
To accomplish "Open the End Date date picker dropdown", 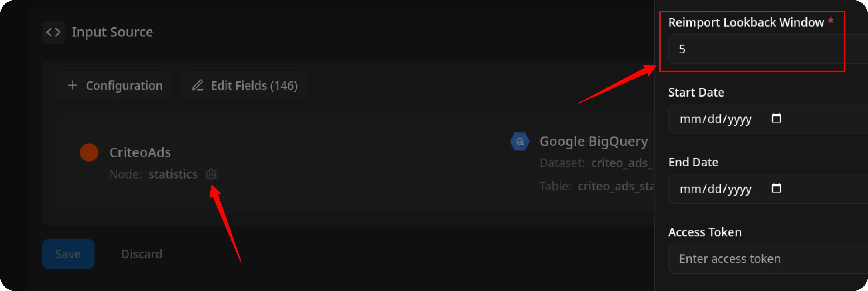I will pos(776,189).
